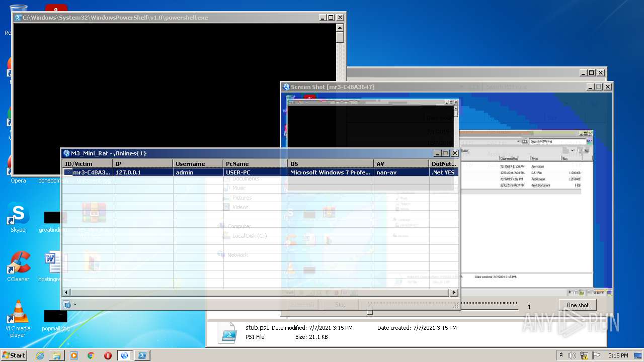Click the PowerShell vertical scrollbar thumb
The image size is (644, 362).
pos(340,37)
